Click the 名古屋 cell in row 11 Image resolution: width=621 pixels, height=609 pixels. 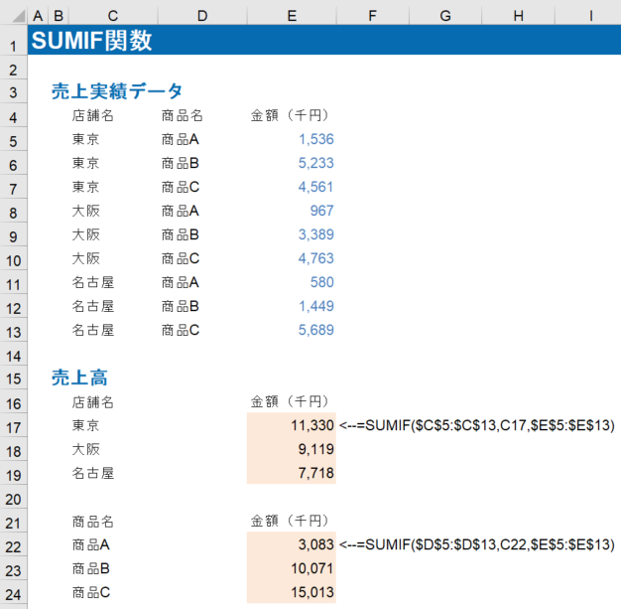click(x=93, y=282)
